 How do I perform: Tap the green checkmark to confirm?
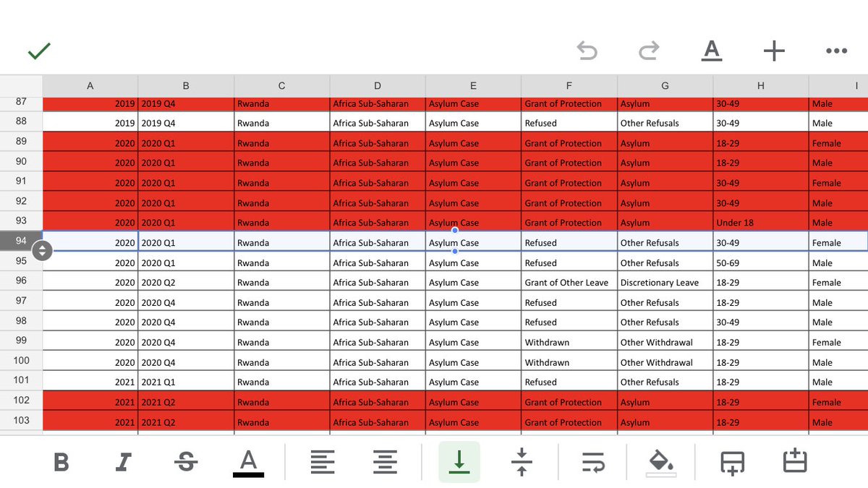[x=39, y=51]
